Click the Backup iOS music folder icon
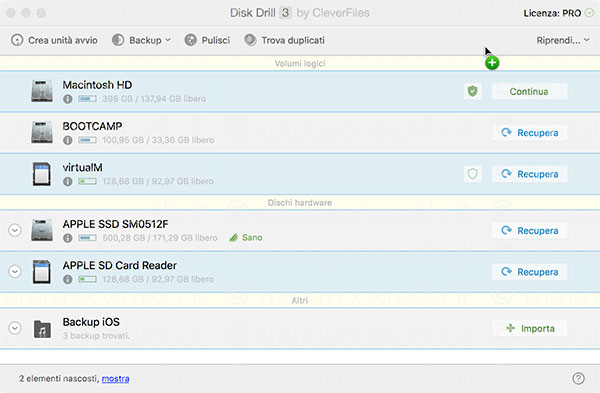The image size is (600, 393). (42, 329)
